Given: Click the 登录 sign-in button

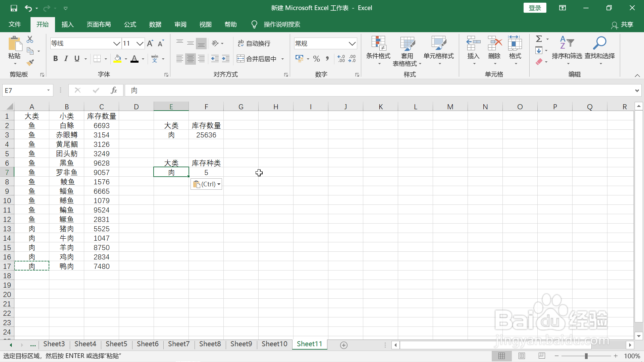Looking at the screenshot, I should 535,8.
